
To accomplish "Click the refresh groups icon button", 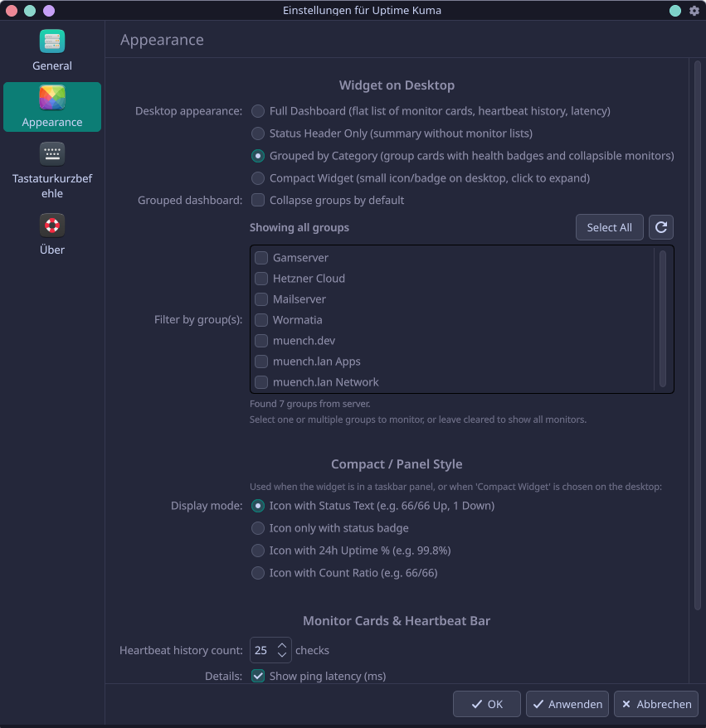I will [x=661, y=227].
